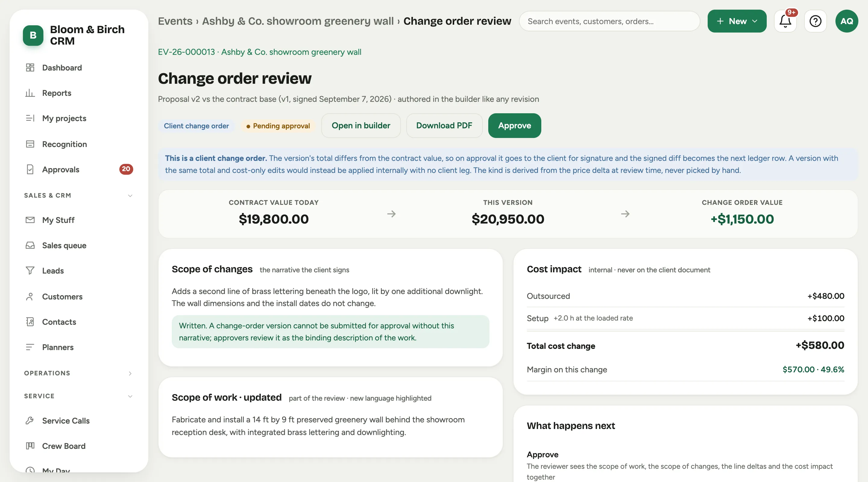Viewport: 868px width, 482px height.
Task: Click the margin $570.00 · 49.6% value
Action: point(813,370)
